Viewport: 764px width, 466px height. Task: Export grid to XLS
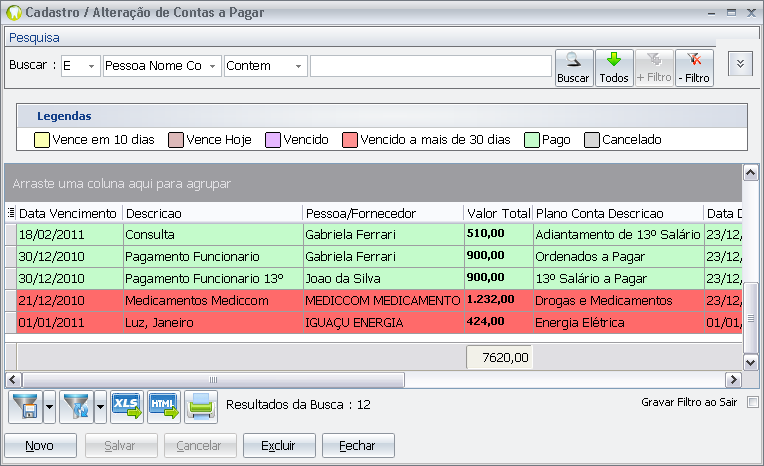point(127,407)
